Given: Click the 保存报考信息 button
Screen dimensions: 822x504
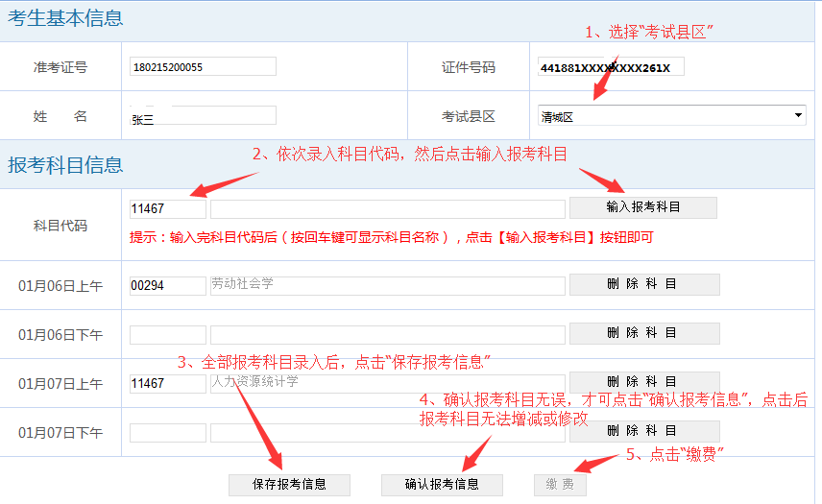Looking at the screenshot, I should click(x=289, y=485).
